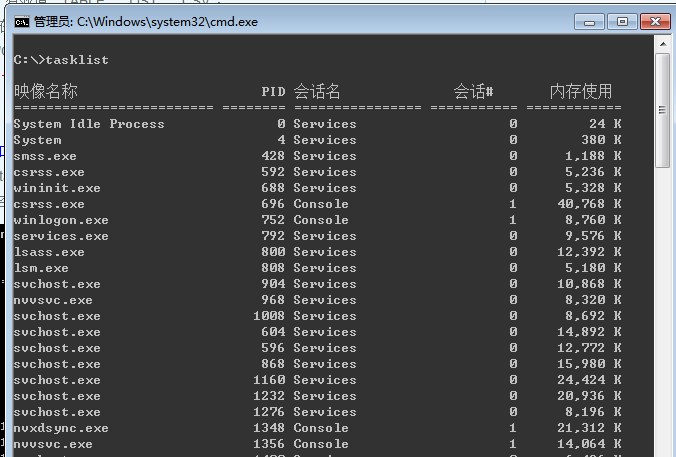Viewport: 676px width, 457px height.
Task: Click PID value 792
Action: (x=273, y=236)
